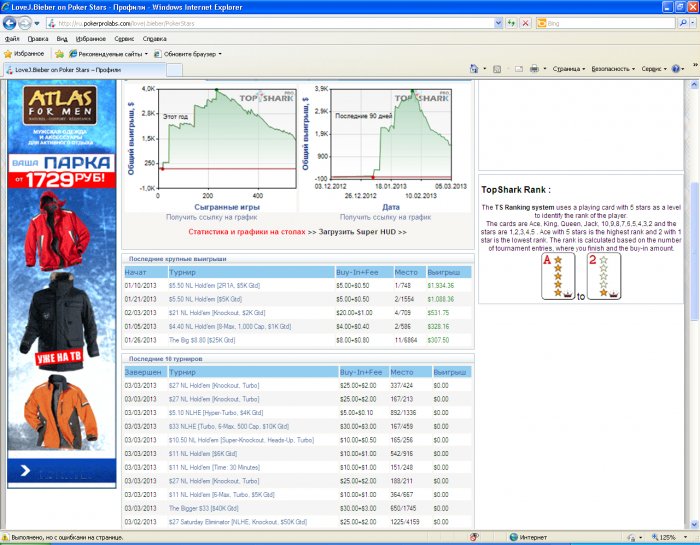Image resolution: width=700 pixels, height=545 pixels.
Task: Click the vertical scrollbar down arrow
Action: [694, 525]
